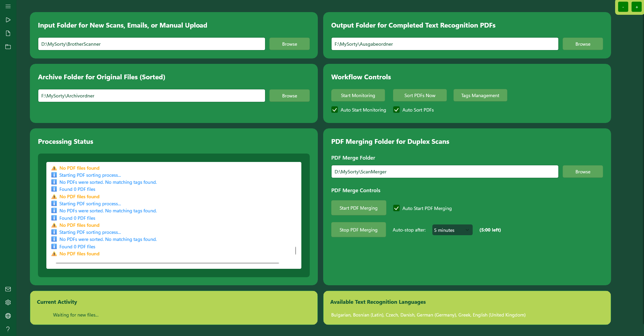Open the Auto-stop after 5 minutes dropdown
644x336 pixels.
pos(452,230)
